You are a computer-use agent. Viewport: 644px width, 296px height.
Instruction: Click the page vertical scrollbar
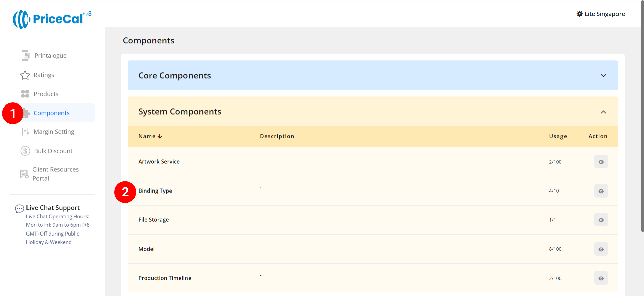642,134
